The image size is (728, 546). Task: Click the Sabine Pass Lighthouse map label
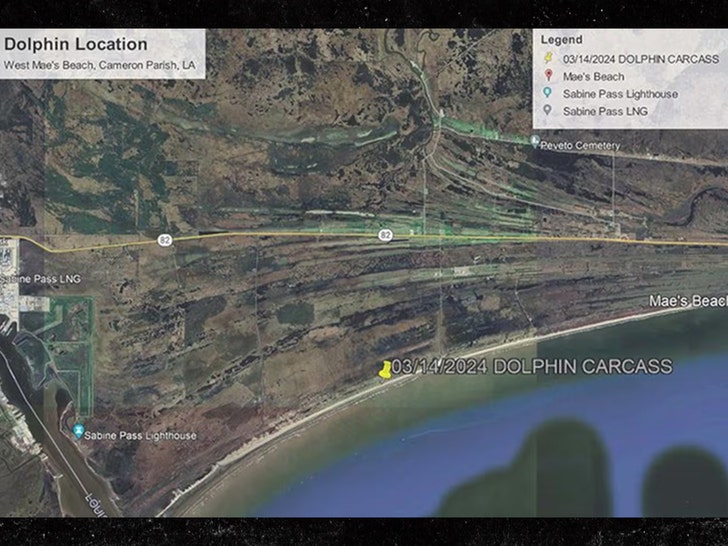141,436
